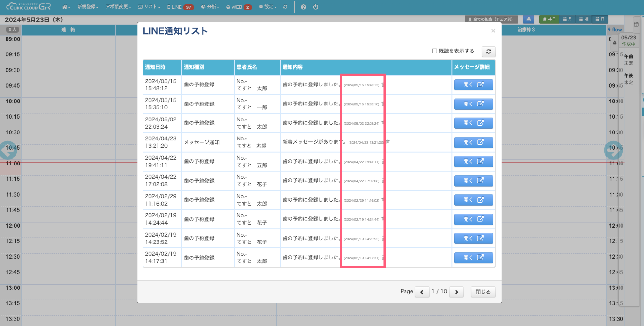The width and height of the screenshot is (644, 326).
Task: Click the flow link beside 治療枠3
Action: pos(615,30)
